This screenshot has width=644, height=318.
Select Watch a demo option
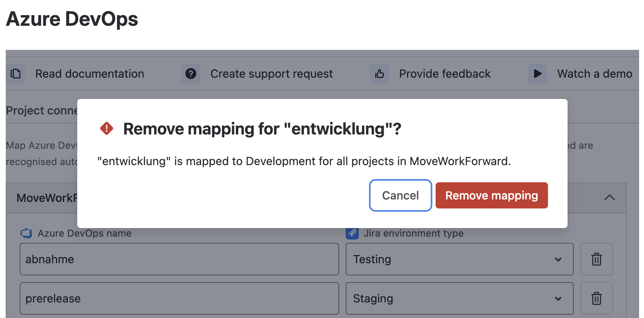point(595,74)
